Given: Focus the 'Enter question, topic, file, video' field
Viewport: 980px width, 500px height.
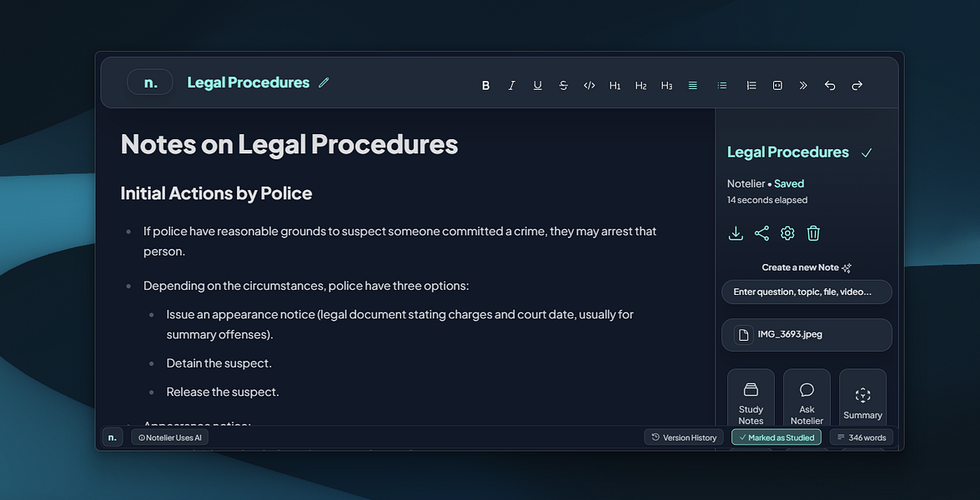Looking at the screenshot, I should [807, 292].
